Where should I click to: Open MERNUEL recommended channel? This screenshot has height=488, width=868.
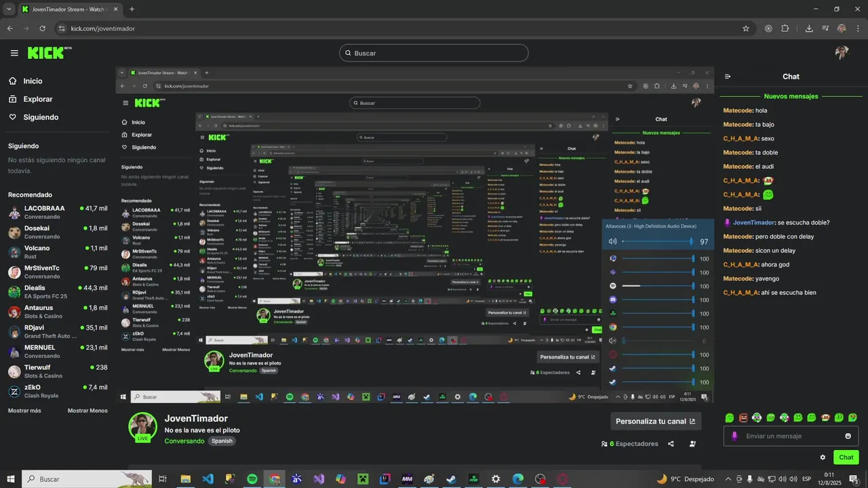[x=58, y=351]
